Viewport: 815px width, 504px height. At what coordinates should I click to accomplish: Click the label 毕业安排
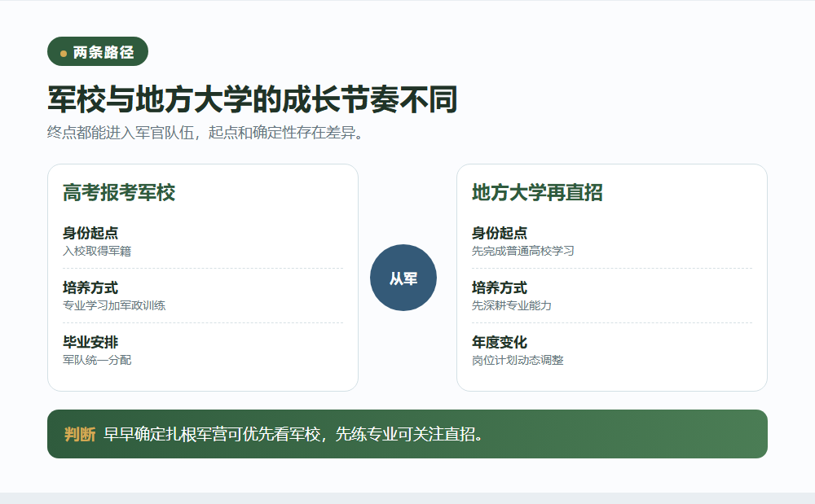[90, 342]
